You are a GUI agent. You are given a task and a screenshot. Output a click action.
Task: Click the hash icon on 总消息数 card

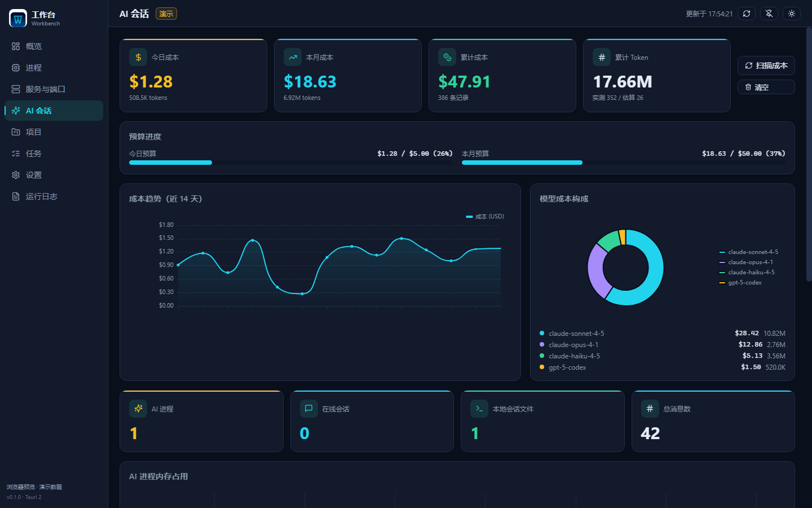click(650, 409)
